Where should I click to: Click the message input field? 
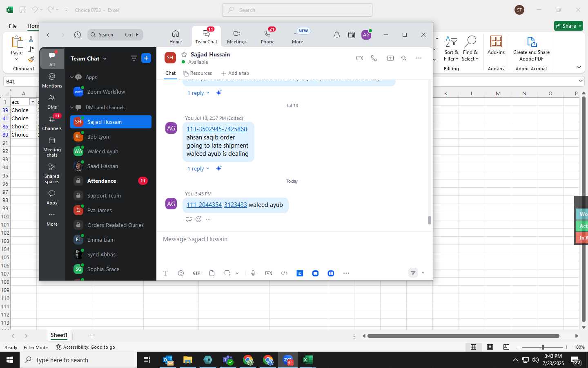pyautogui.click(x=294, y=239)
